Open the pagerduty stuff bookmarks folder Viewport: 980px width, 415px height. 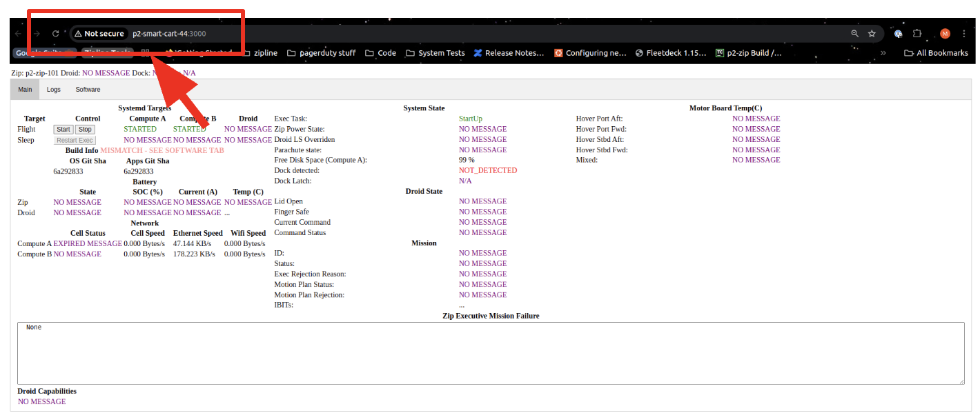pyautogui.click(x=322, y=52)
